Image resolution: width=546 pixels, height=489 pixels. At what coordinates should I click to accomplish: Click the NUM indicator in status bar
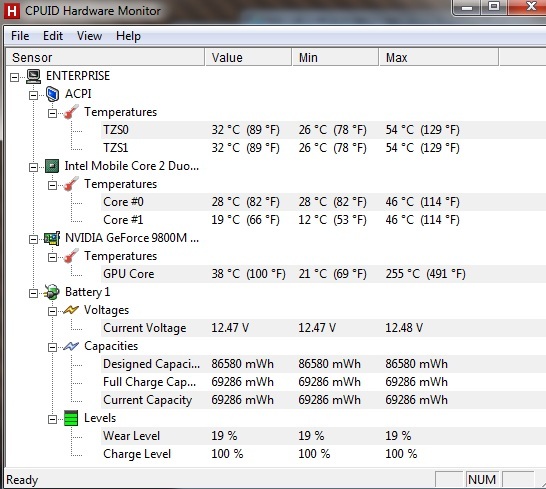click(x=482, y=480)
